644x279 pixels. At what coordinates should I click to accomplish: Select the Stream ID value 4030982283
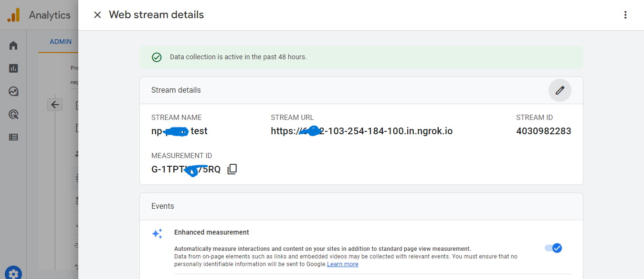[x=543, y=130]
